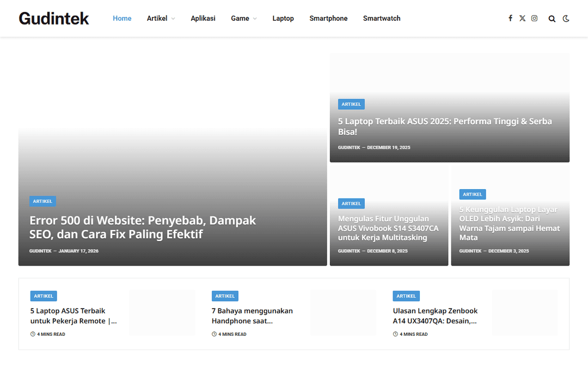The height and width of the screenshot is (368, 588).
Task: Open the Smartwatch menu item
Action: click(x=382, y=19)
